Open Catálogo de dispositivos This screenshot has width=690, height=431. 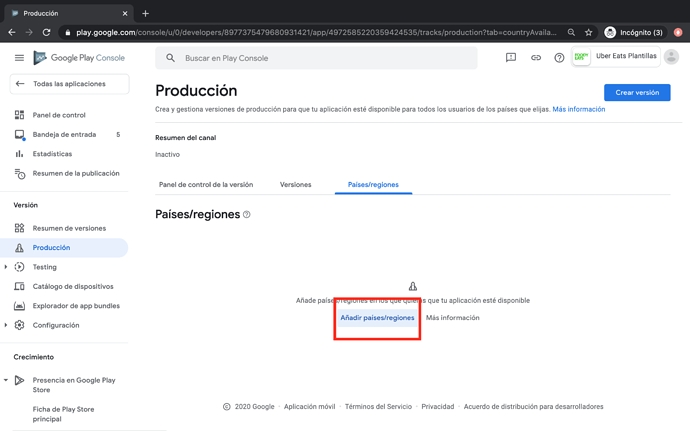73,286
